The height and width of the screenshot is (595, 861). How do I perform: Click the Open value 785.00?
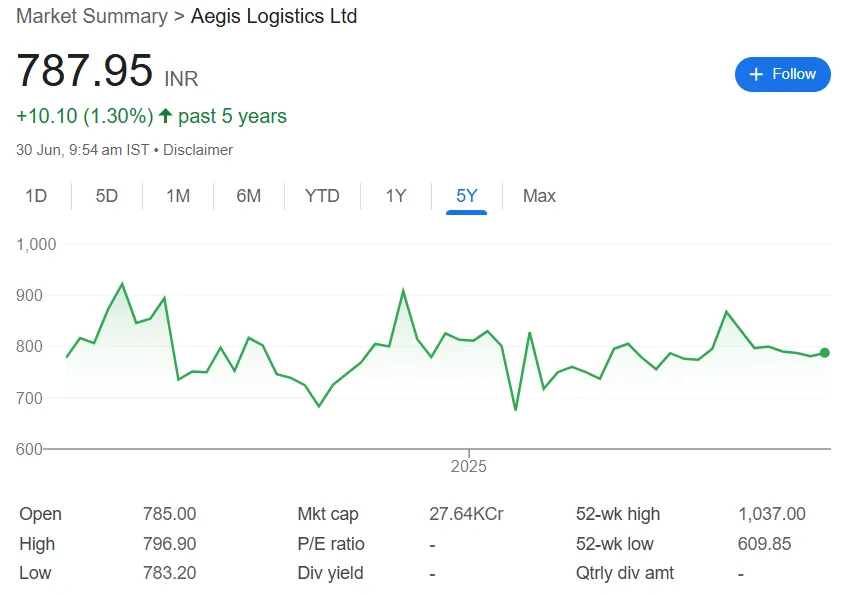170,514
